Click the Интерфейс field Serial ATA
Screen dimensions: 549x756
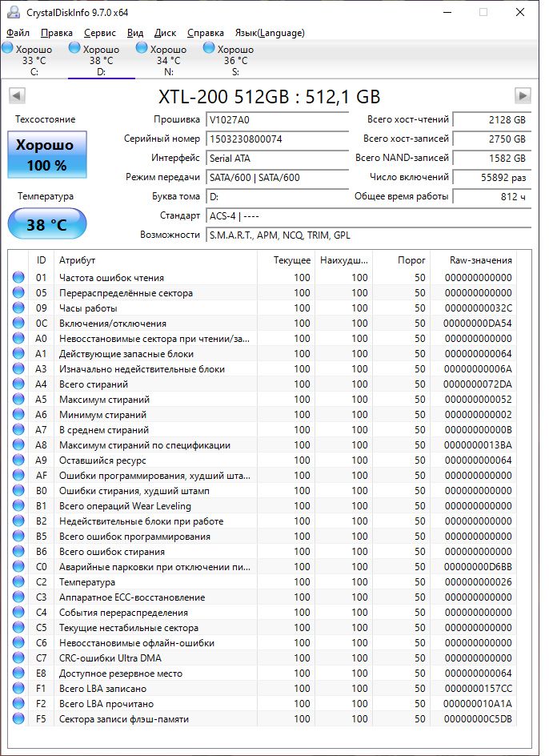[277, 158]
